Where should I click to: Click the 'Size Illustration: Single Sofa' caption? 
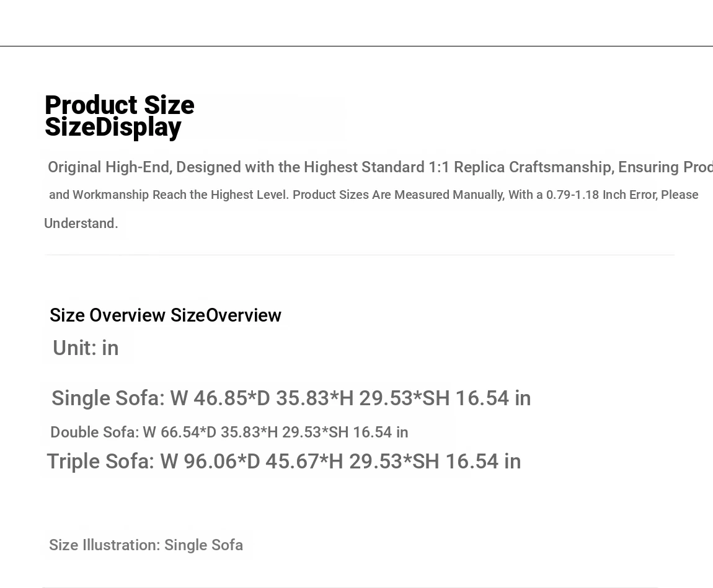pyautogui.click(x=146, y=545)
